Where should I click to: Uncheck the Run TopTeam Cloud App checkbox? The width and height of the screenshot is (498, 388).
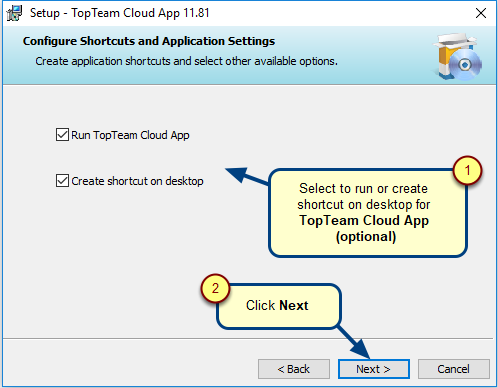[x=62, y=135]
